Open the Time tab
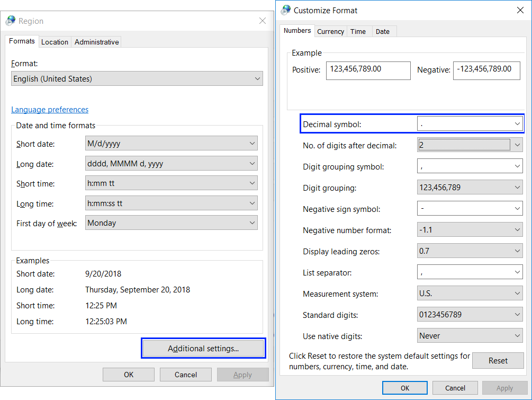Viewport: 532px width, 400px height. click(x=358, y=32)
